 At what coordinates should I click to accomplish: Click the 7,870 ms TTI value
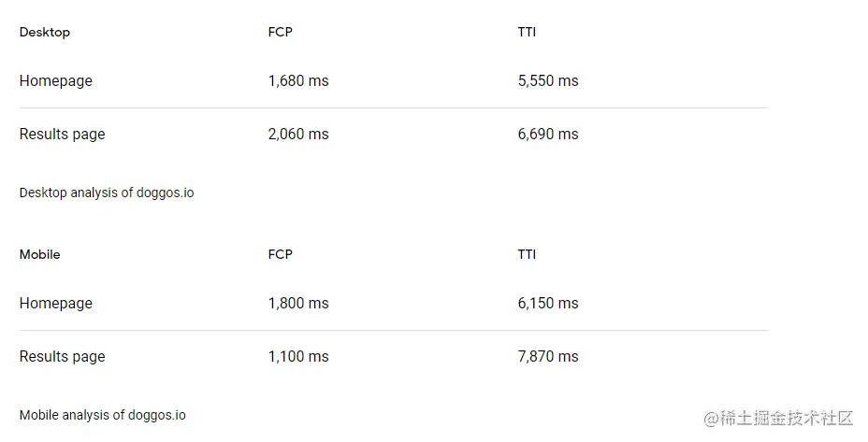click(x=548, y=357)
